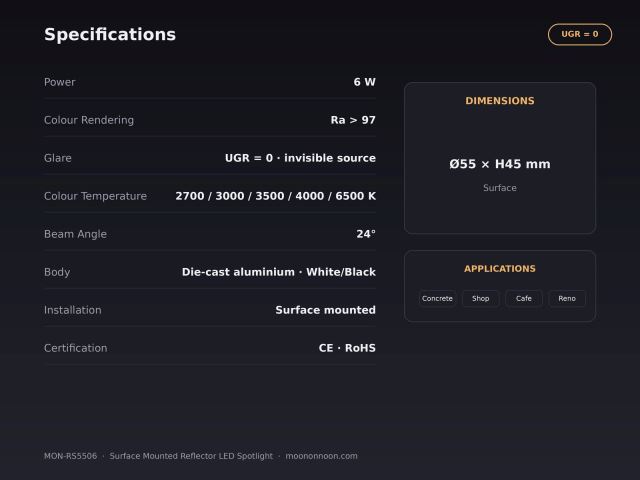The image size is (640, 480).
Task: Click the APPLICATIONS card title
Action: [500, 269]
